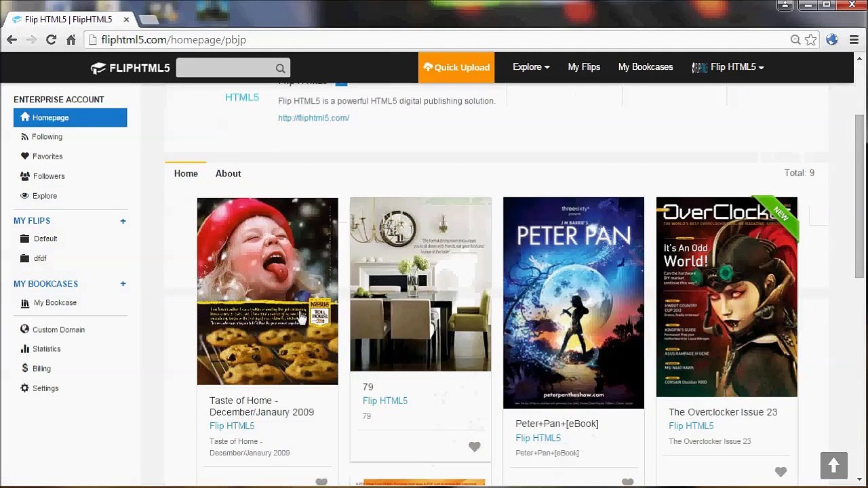Screen dimensions: 868x488
Task: Click the My Bookcase shelf icon
Action: point(25,303)
